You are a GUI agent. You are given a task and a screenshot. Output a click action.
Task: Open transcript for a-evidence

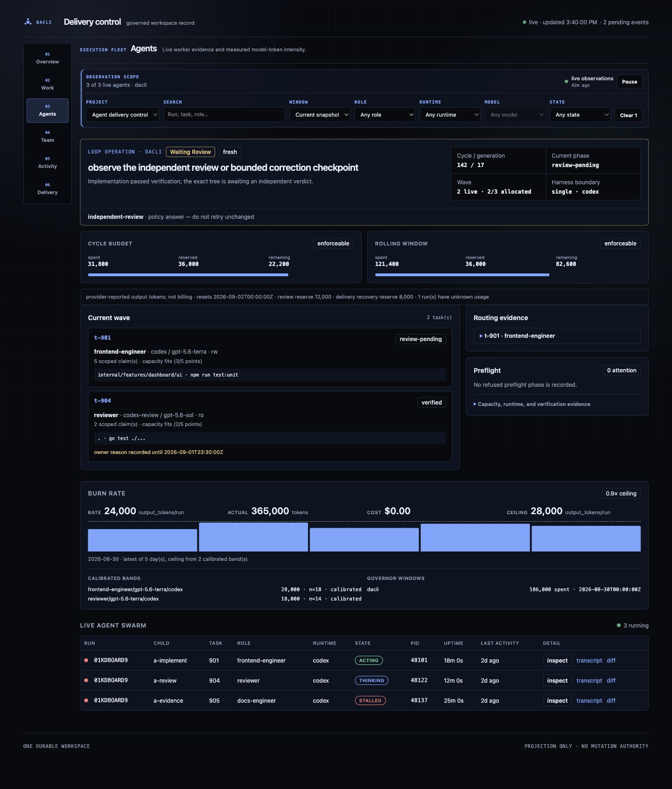pyautogui.click(x=589, y=701)
